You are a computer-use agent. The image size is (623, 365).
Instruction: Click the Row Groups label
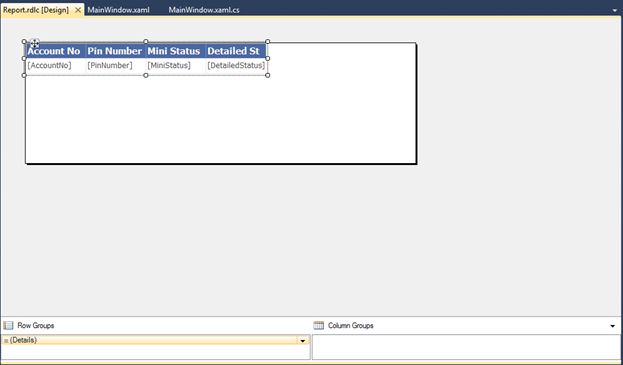click(x=36, y=326)
